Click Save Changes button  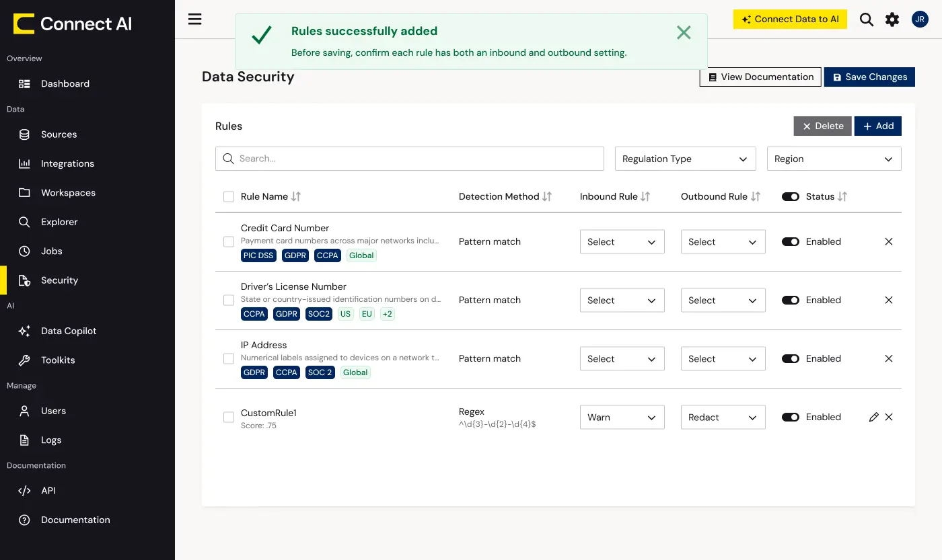pyautogui.click(x=869, y=77)
